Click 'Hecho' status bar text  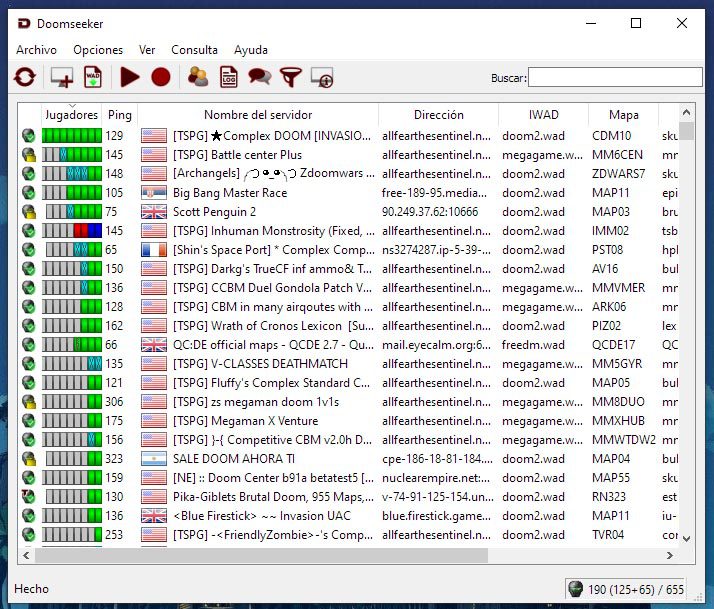[x=31, y=589]
